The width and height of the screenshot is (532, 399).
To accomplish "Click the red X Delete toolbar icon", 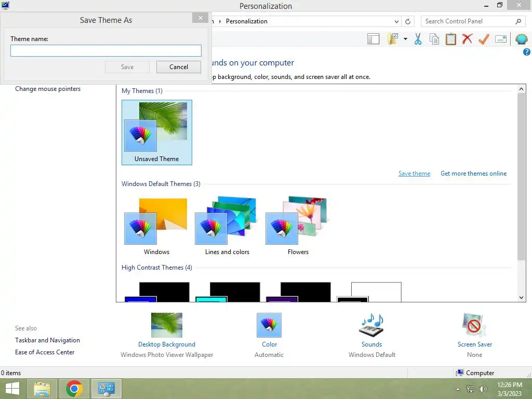I will coord(467,39).
